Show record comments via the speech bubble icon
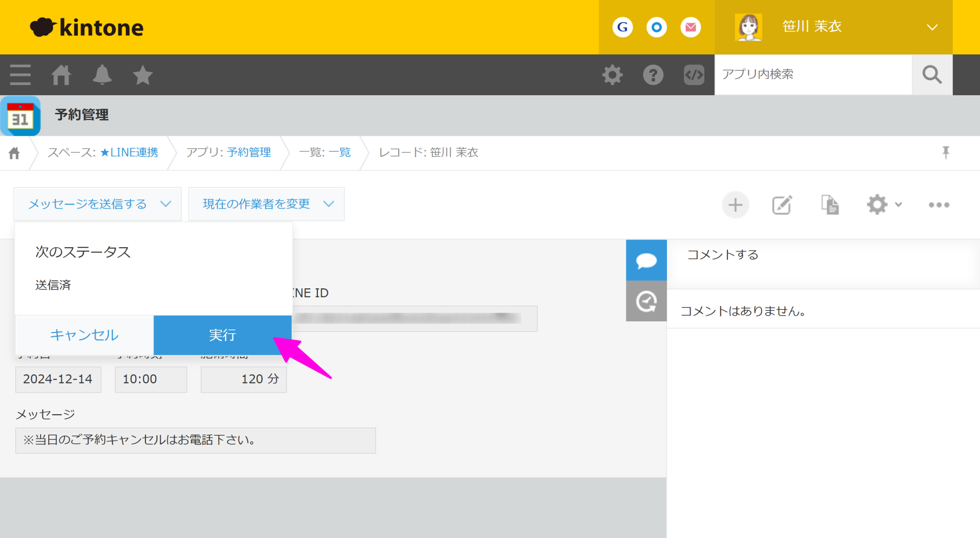Viewport: 980px width, 538px height. click(646, 261)
